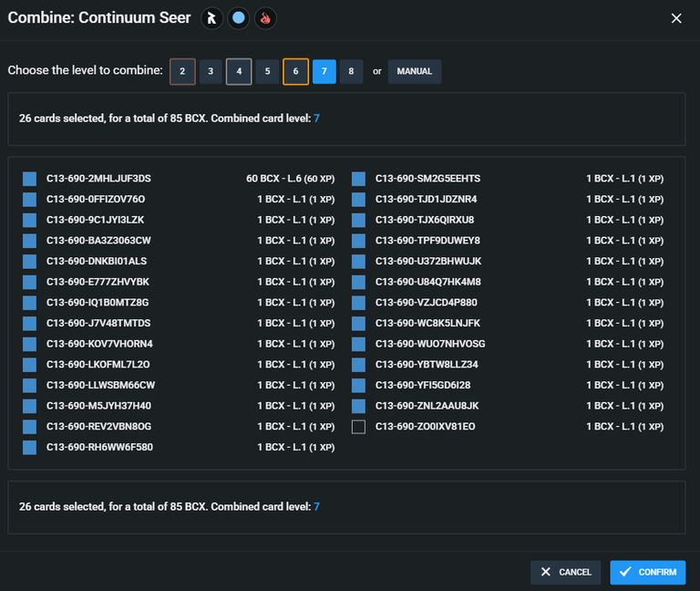Toggle the checkbox for C13-690-ZNL2AAU8JK
Viewport: 700px width, 591px height.
pyautogui.click(x=358, y=406)
